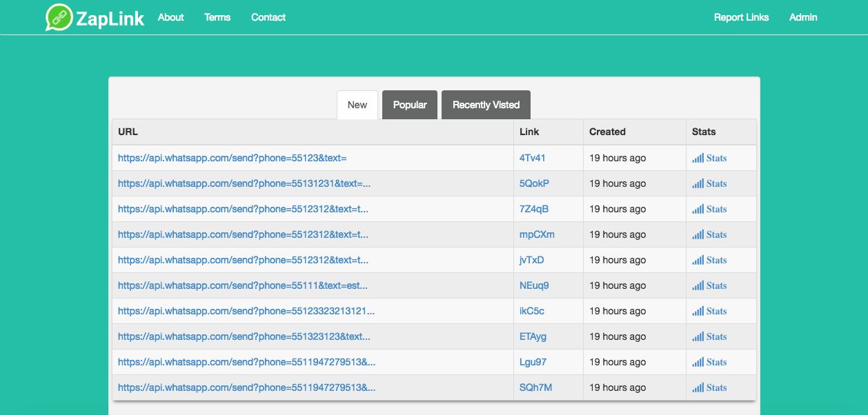Go to the Admin page
Screen dimensions: 868x415
coord(803,17)
